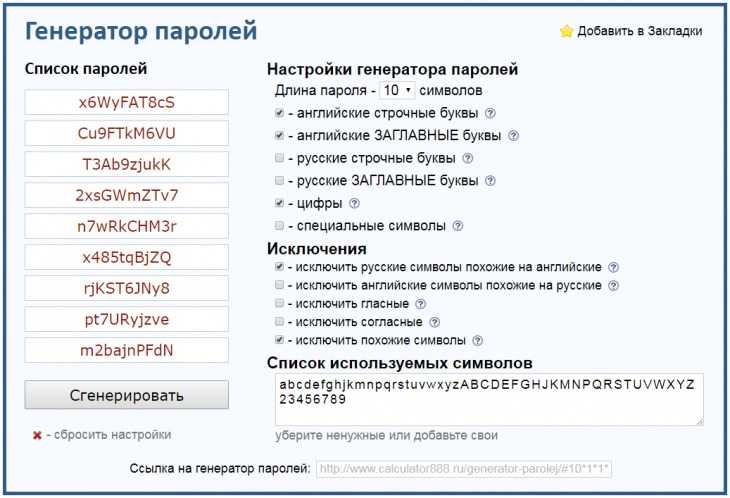730x498 pixels.
Task: Enable исключить гласные checkbox
Action: [x=279, y=303]
